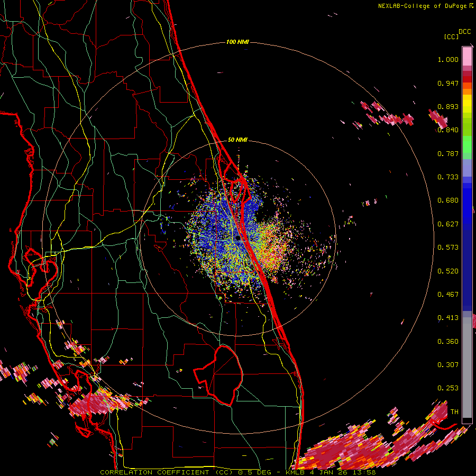Click the NEXLAB-College of DuPage title text

pos(422,6)
